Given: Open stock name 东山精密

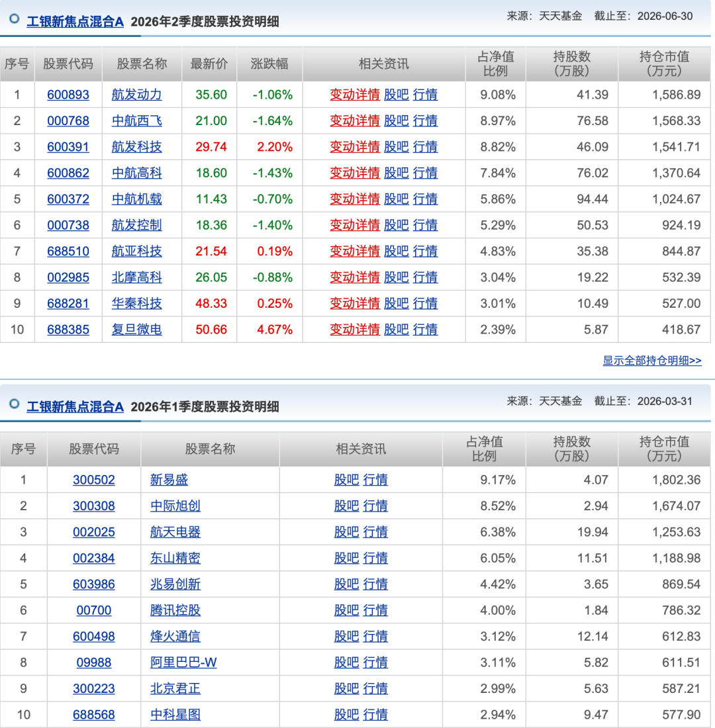Looking at the screenshot, I should (x=175, y=558).
